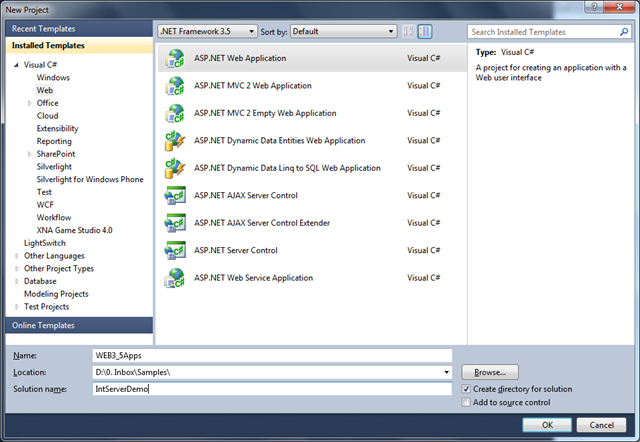Select ASP.NET Dynamic Data Entities Web Application icon
This screenshot has height=442, width=640.
click(175, 141)
